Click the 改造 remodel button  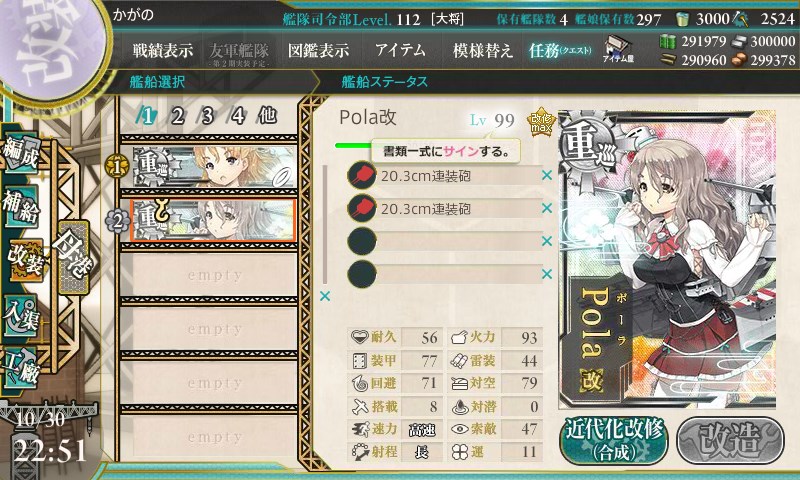[730, 441]
